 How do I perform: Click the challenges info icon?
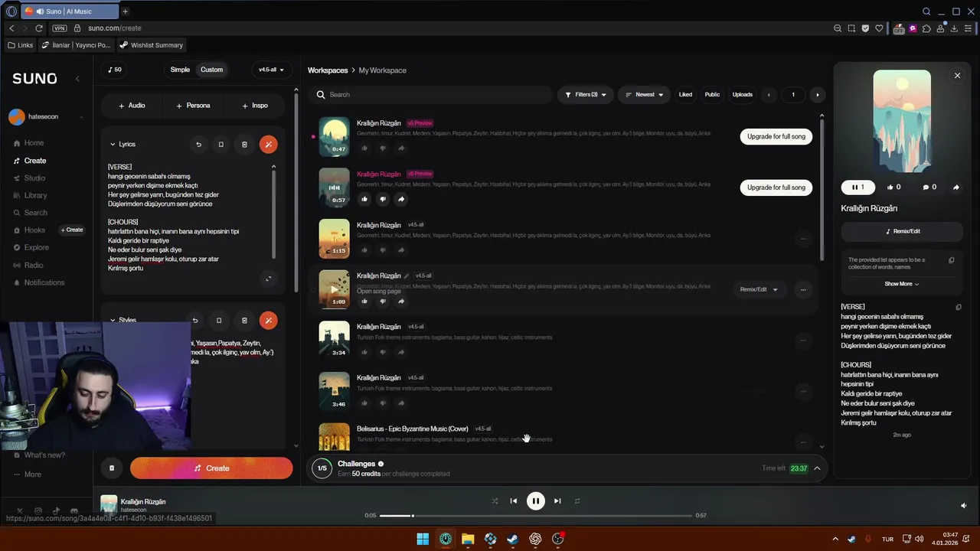pyautogui.click(x=381, y=464)
